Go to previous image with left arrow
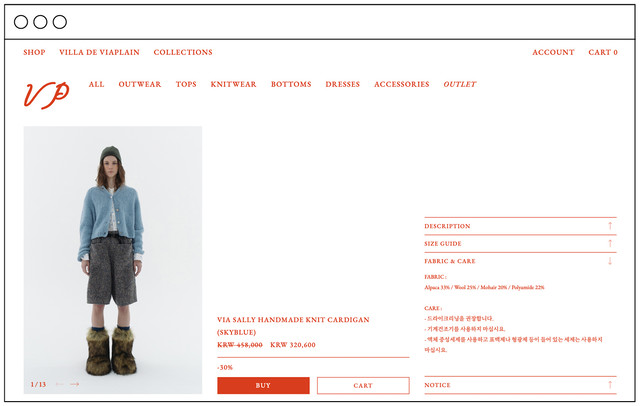This screenshot has width=640, height=406. [x=60, y=384]
